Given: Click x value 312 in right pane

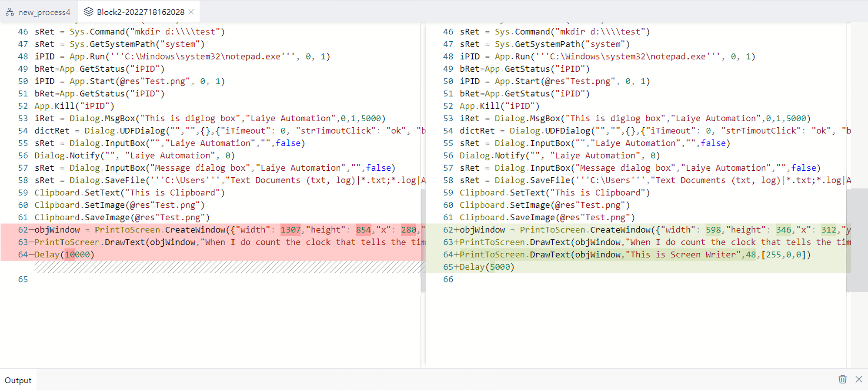Looking at the screenshot, I should (x=829, y=230).
